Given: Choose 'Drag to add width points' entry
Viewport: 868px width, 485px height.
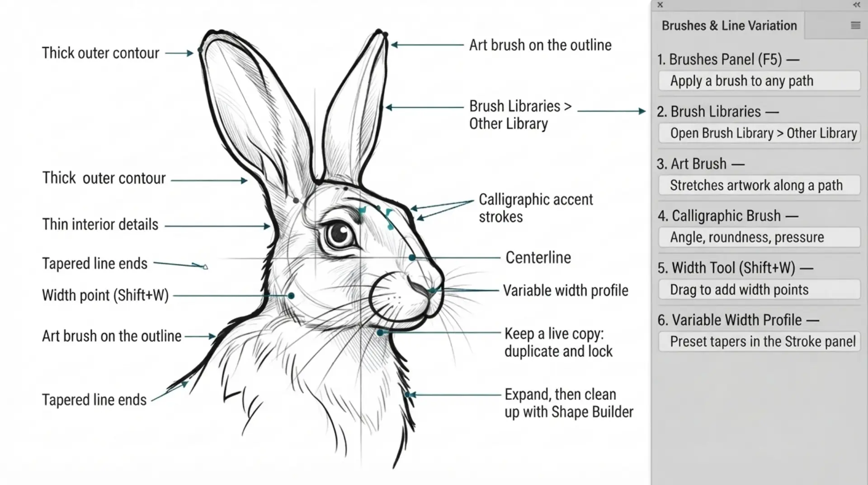Looking at the screenshot, I should (759, 289).
